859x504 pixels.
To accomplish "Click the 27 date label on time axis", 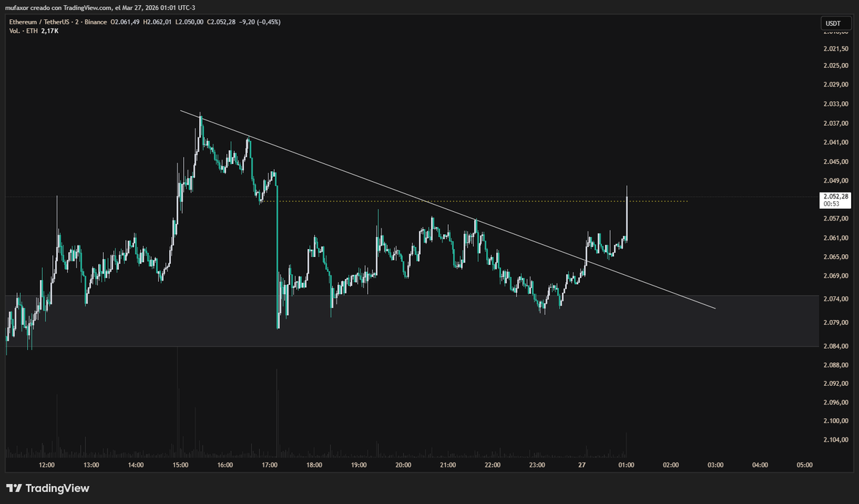I will 582,465.
